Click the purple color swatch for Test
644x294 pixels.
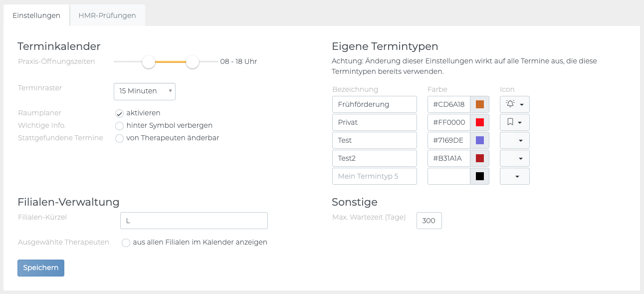479,140
